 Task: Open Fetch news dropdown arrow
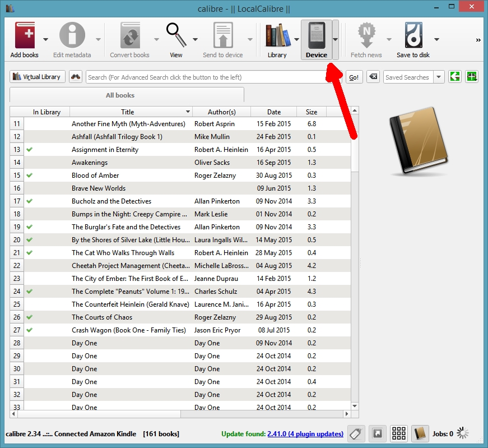coord(389,40)
